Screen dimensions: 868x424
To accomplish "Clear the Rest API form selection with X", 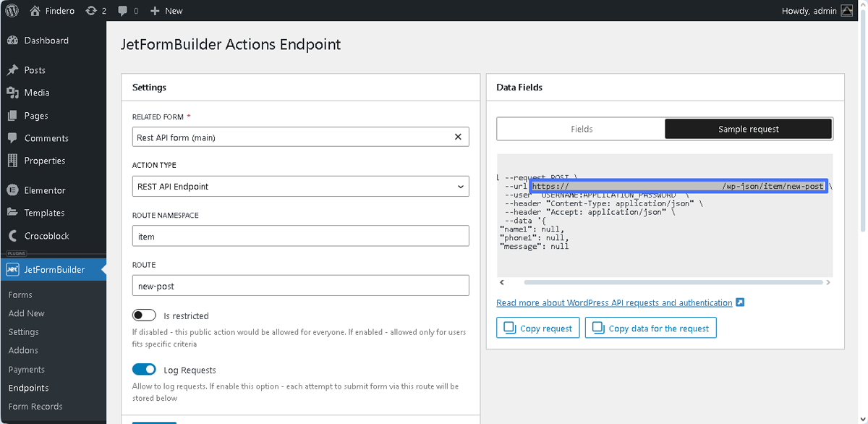I will pos(458,136).
